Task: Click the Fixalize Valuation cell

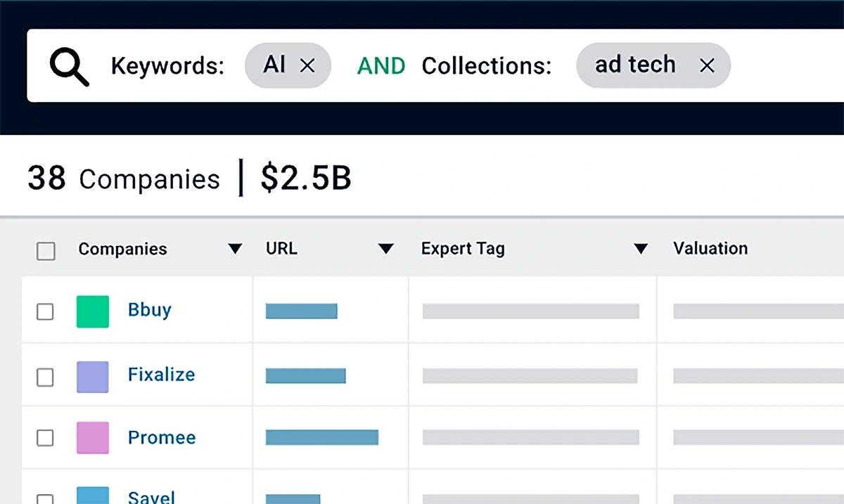Action: point(750,375)
